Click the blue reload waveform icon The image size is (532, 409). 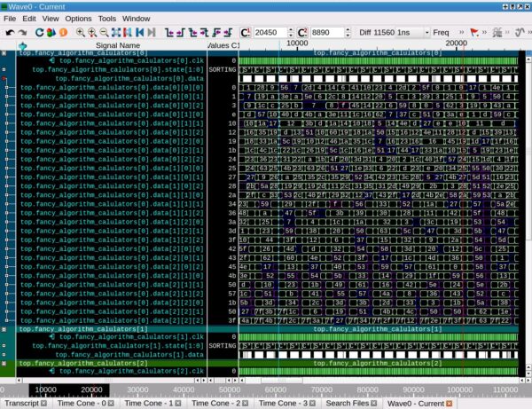pos(39,33)
